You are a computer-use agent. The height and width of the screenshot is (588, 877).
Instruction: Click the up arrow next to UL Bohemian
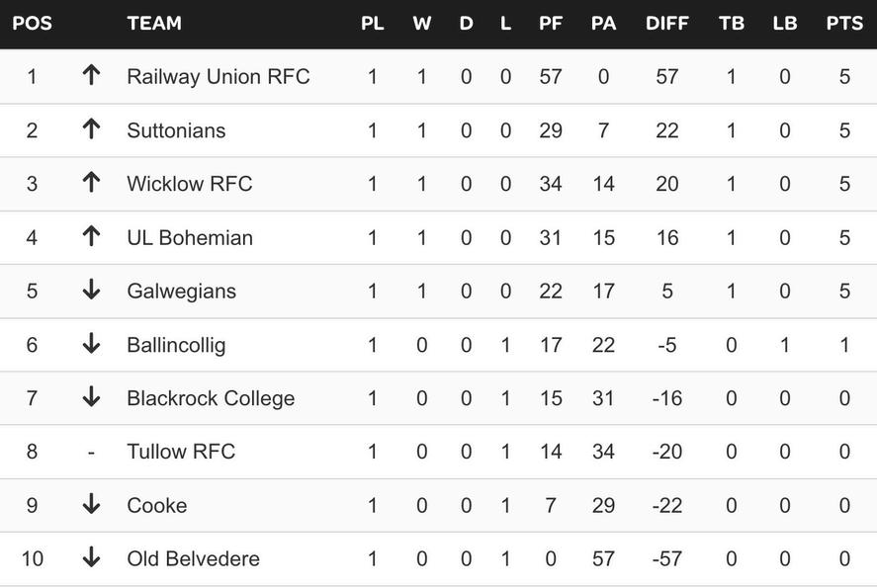click(91, 236)
